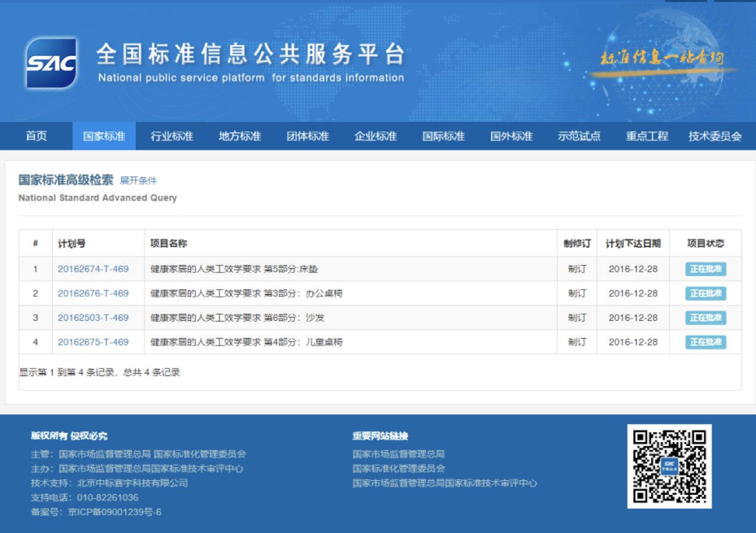This screenshot has height=533, width=756.
Task: Open plan number 20162674-T-469 link
Action: (93, 269)
